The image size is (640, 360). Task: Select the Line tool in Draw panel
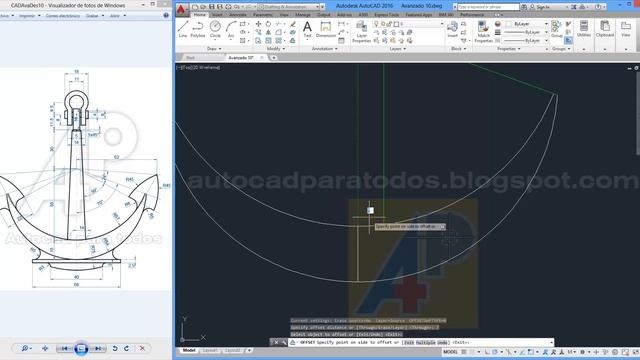pyautogui.click(x=183, y=29)
